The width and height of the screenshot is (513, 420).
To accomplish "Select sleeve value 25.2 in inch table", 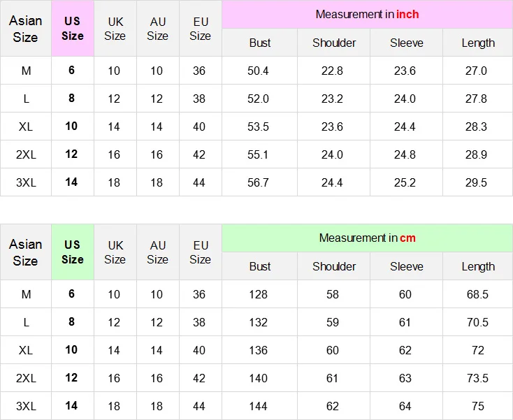I will coord(405,182).
